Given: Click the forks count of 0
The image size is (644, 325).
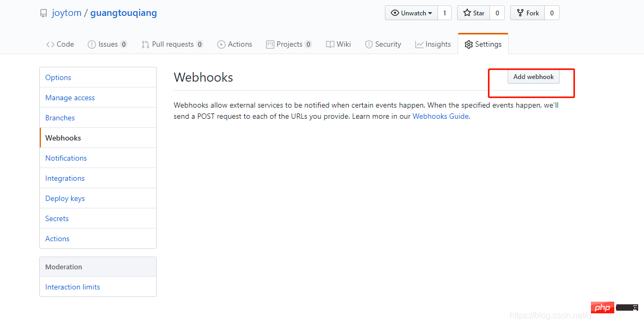Looking at the screenshot, I should pyautogui.click(x=552, y=13).
